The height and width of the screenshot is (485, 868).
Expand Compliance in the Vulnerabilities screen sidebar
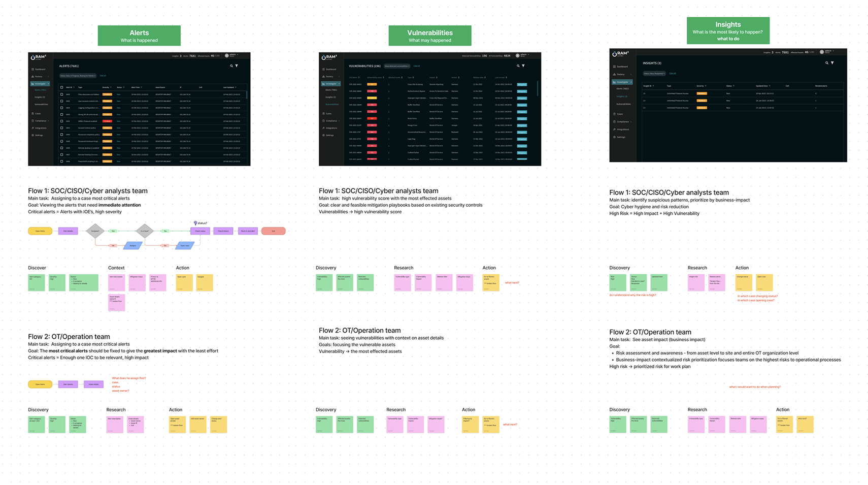click(x=339, y=121)
